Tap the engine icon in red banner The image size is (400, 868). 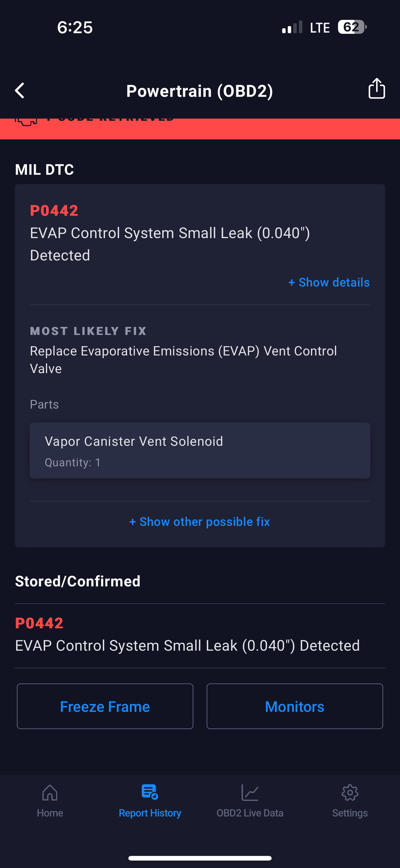[x=26, y=121]
